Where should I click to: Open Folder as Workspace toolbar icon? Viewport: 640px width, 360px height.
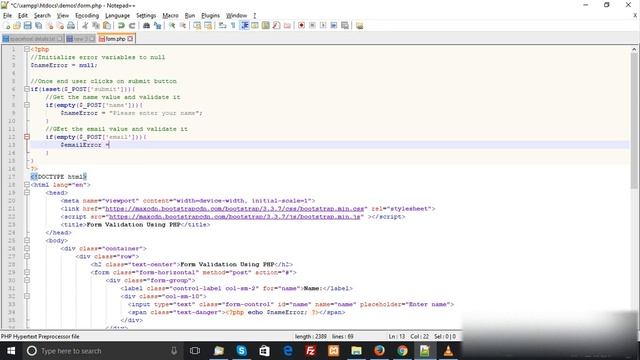pos(287,25)
